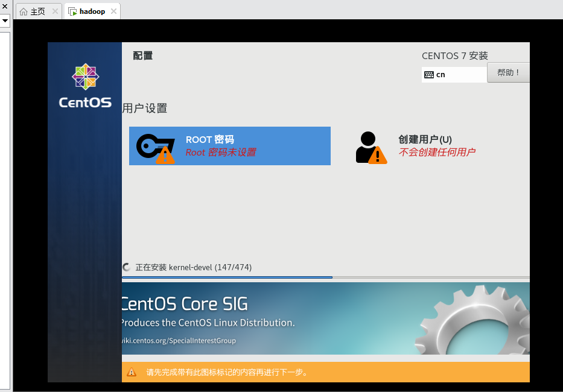Click the red 不会创建任何用户 status text

[437, 152]
